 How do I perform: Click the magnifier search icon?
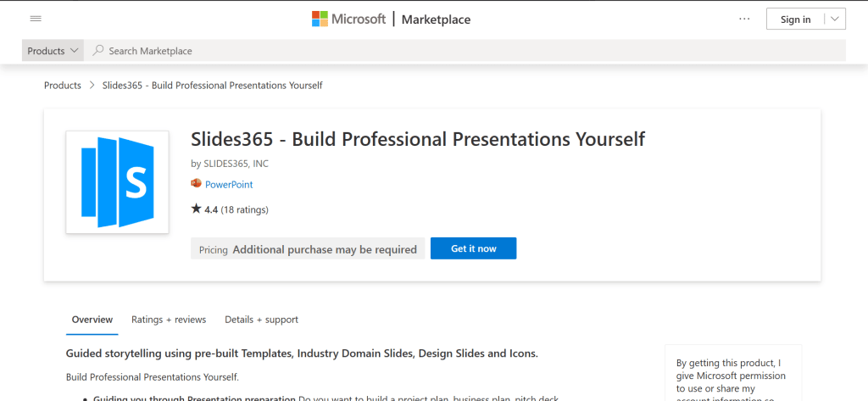click(98, 51)
